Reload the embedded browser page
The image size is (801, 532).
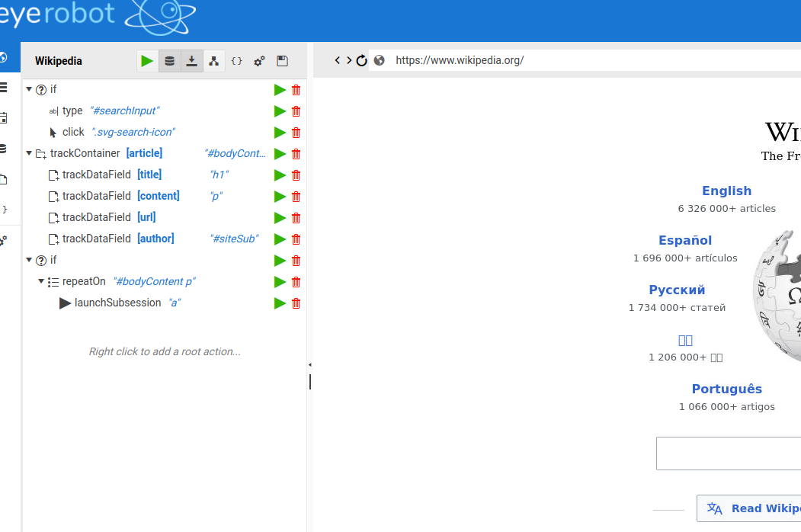pyautogui.click(x=362, y=60)
